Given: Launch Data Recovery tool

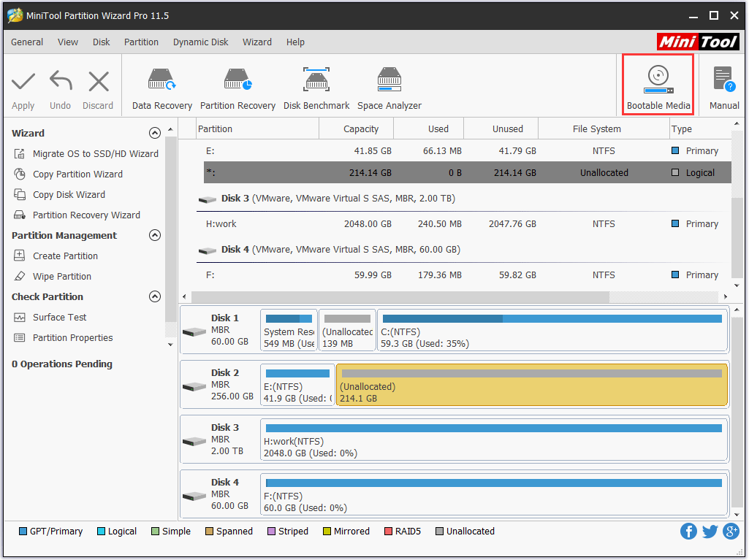Looking at the screenshot, I should tap(162, 89).
